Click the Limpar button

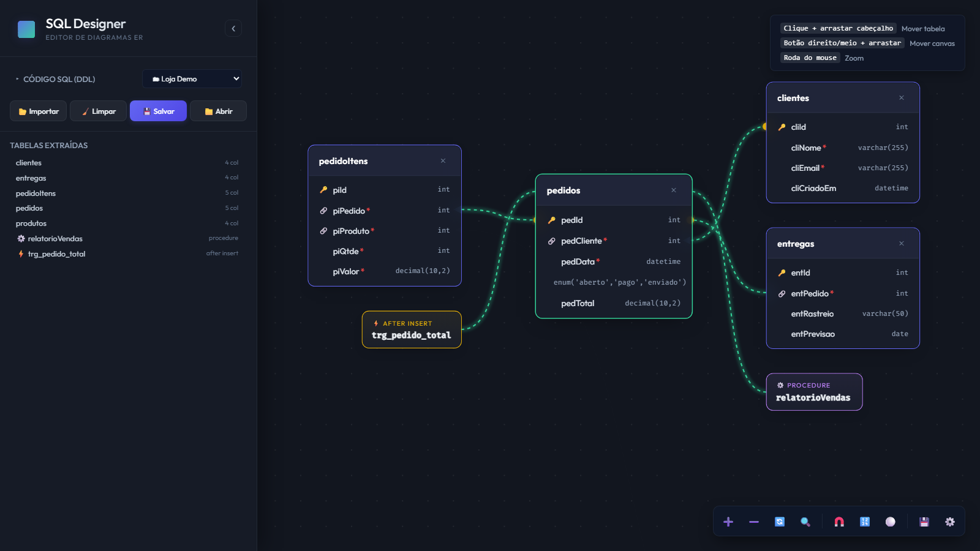click(98, 111)
